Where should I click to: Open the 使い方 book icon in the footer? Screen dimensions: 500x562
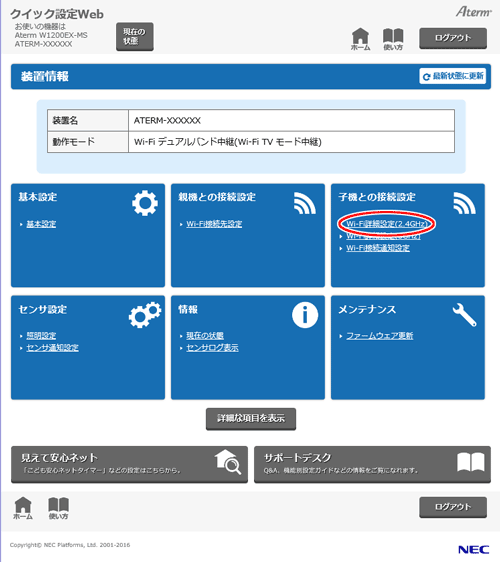[x=58, y=508]
